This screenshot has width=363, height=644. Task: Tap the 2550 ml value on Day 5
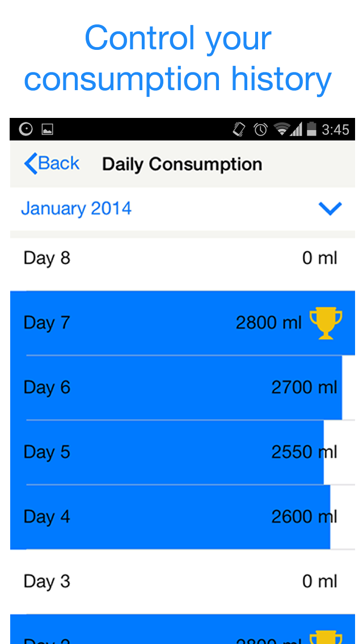[304, 452]
